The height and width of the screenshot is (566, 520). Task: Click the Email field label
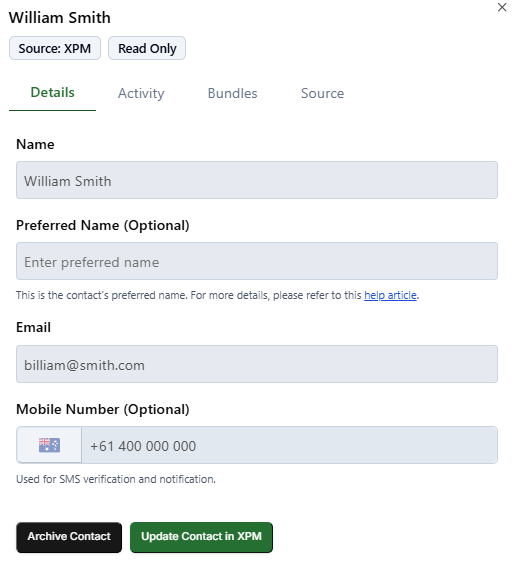pyautogui.click(x=34, y=327)
